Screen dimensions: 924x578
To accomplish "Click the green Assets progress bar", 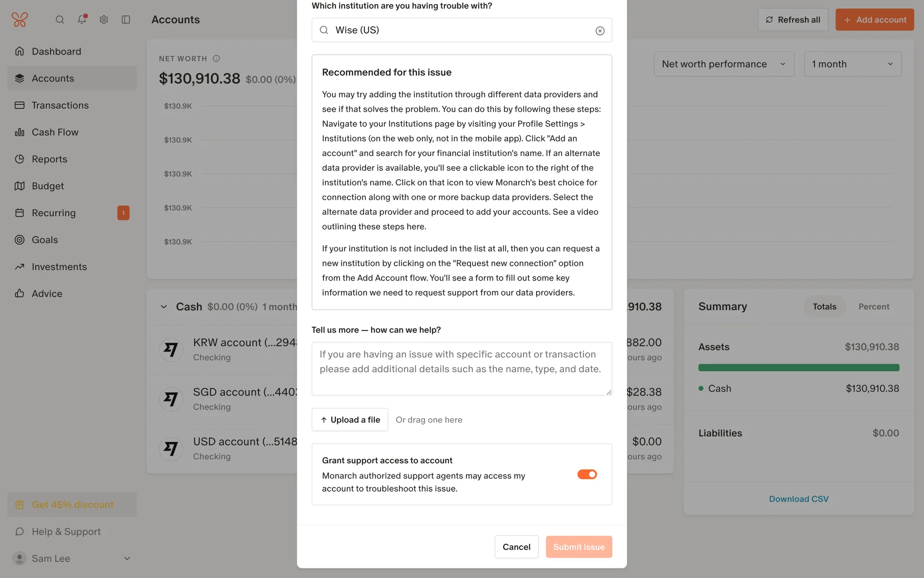I will (x=798, y=368).
